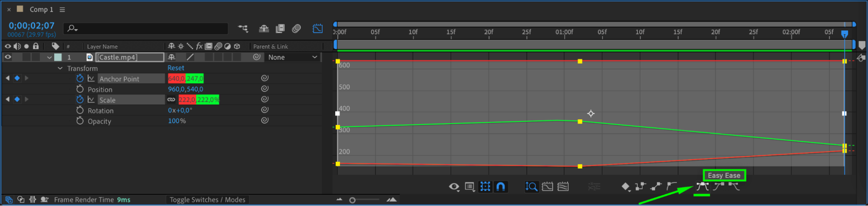Hide Castle.mp4 layer video
The height and width of the screenshot is (206, 868).
(x=8, y=57)
